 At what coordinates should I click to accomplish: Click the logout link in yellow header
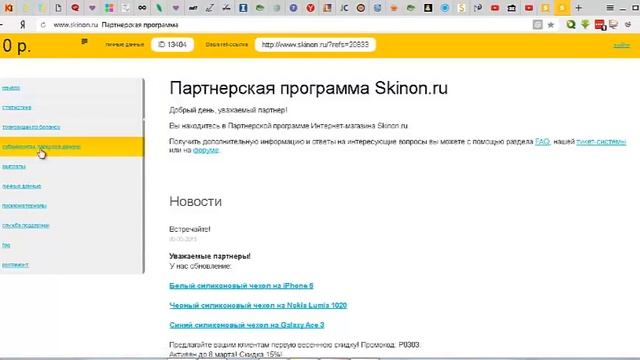(x=622, y=45)
